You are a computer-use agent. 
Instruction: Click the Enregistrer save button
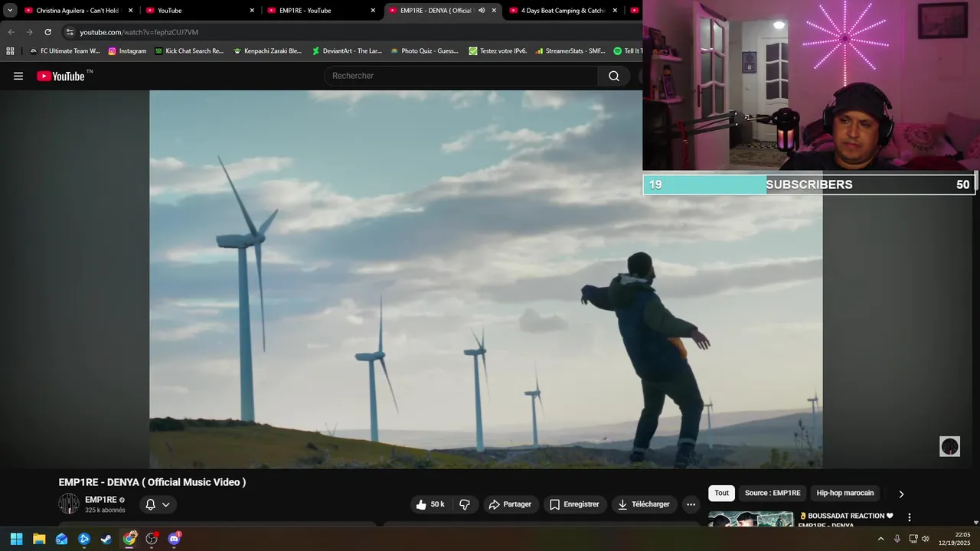(574, 504)
